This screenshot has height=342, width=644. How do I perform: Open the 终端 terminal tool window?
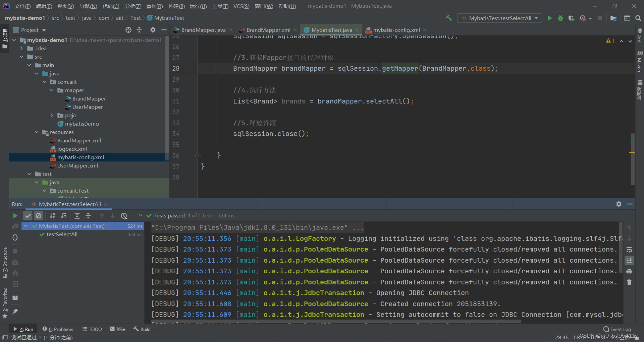[x=118, y=329]
